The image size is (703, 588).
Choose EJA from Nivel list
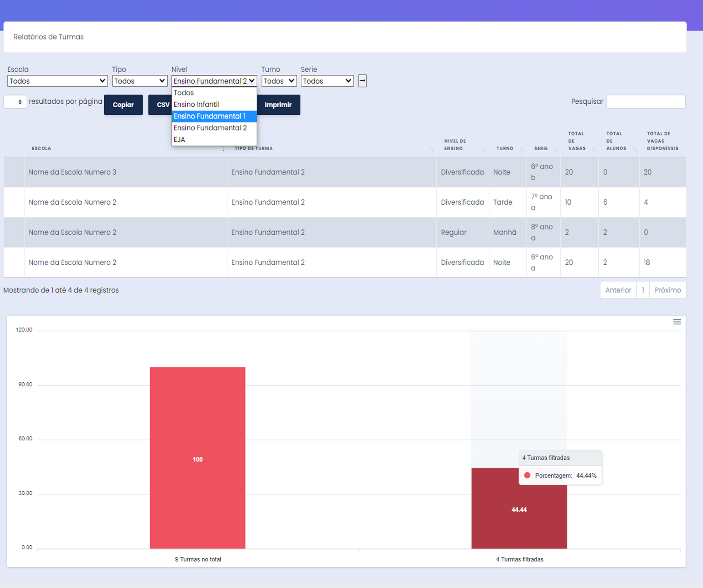tap(180, 140)
